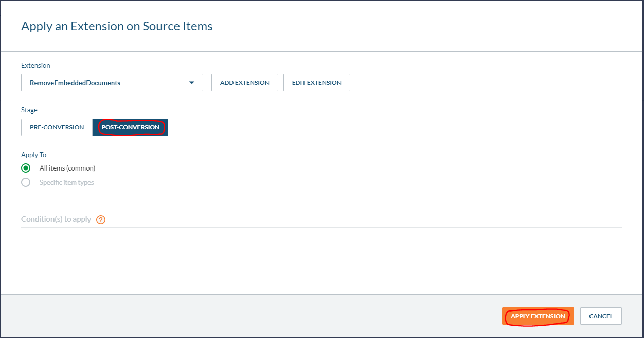The width and height of the screenshot is (644, 338).
Task: Select the Specific item types radio button
Action: pos(26,182)
